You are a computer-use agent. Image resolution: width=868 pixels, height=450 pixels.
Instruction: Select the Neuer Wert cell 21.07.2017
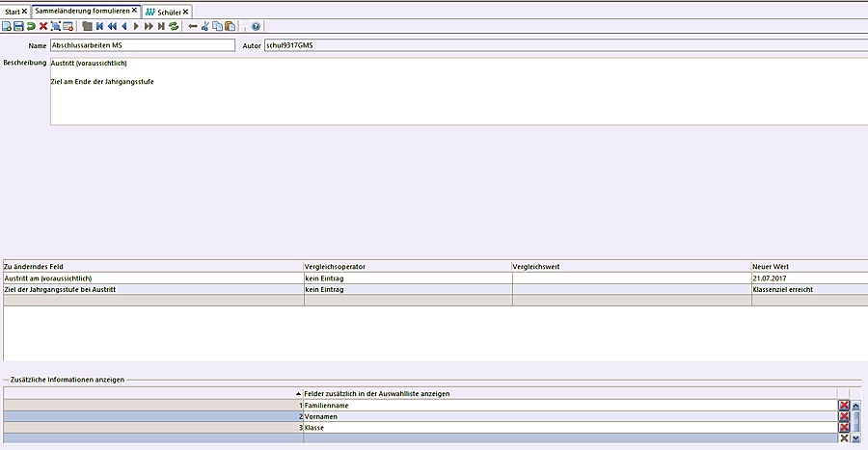coord(808,278)
